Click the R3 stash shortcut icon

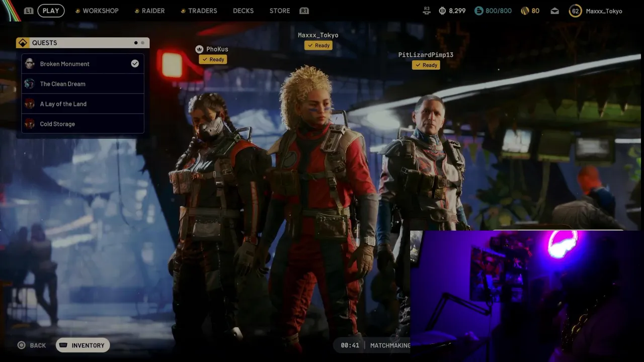click(x=427, y=11)
